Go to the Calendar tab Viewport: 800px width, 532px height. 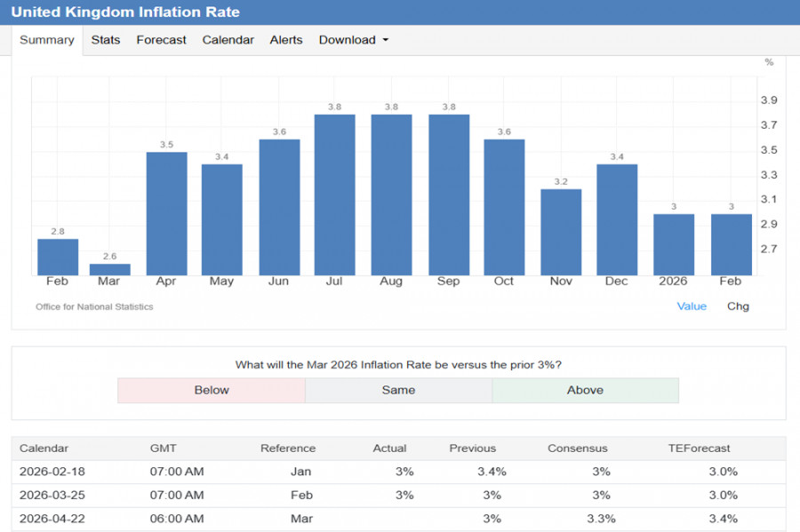pos(228,40)
